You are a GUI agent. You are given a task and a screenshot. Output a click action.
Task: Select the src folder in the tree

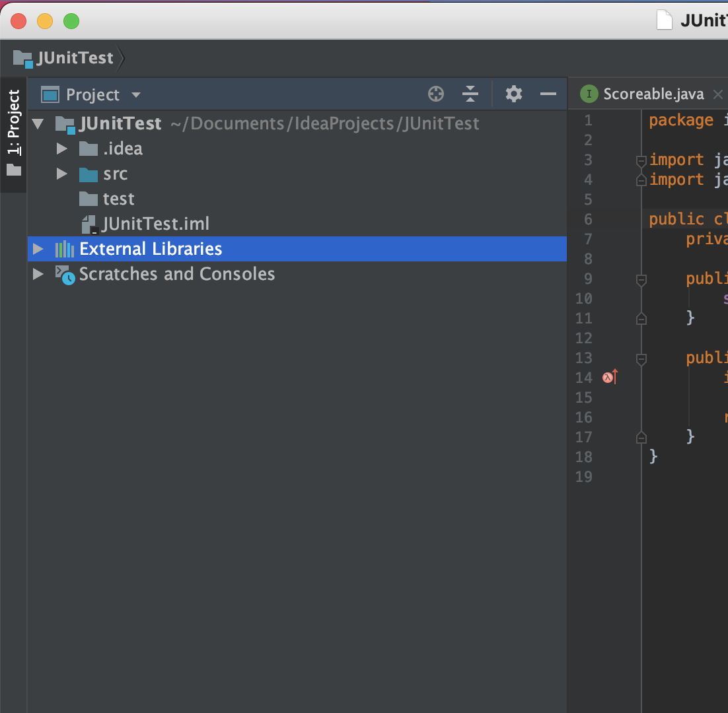tap(297, 174)
